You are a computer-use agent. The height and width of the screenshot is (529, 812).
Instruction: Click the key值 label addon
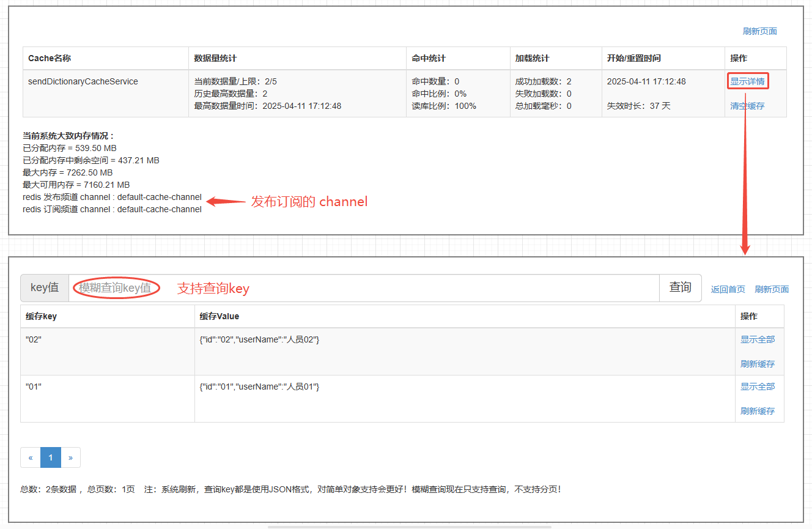point(45,288)
